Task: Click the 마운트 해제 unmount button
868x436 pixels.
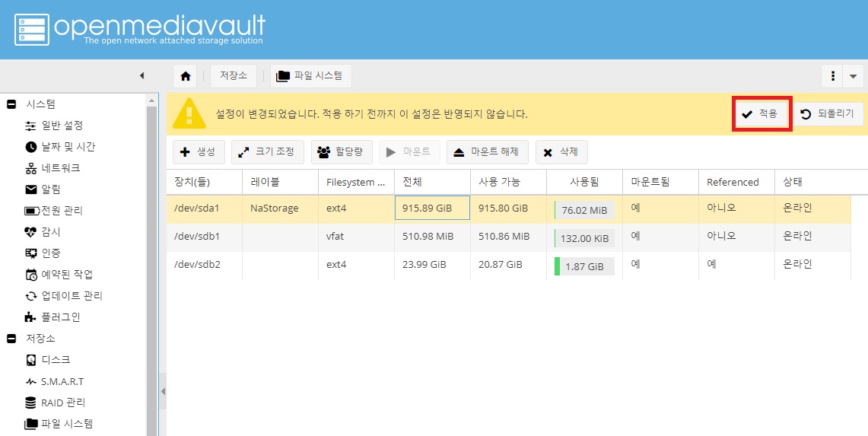Action: (x=487, y=152)
